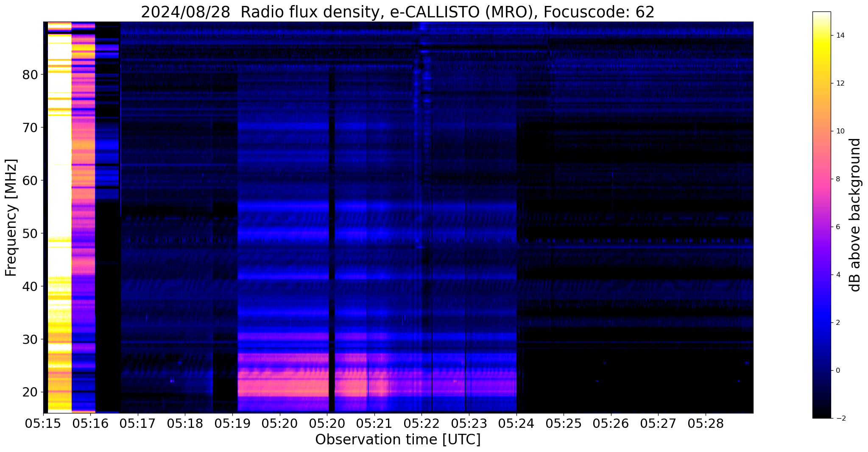Viewport: 868px width, 452px height.
Task: Select the 05:21 time tick label
Action: [374, 423]
